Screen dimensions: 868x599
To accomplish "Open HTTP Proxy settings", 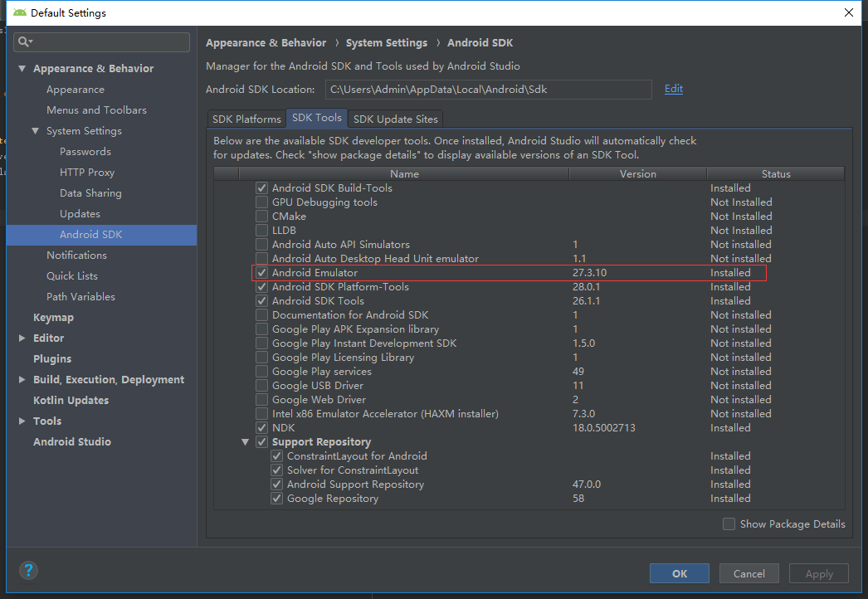I will 87,173.
